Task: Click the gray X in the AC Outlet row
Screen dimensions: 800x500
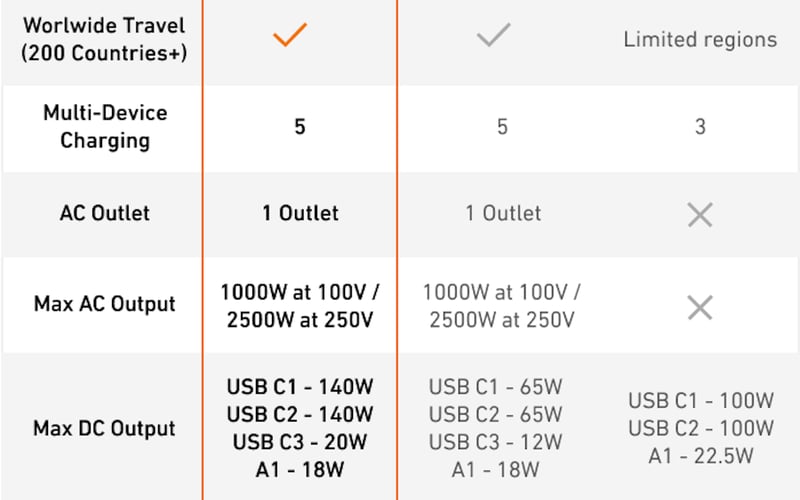Action: pos(700,213)
